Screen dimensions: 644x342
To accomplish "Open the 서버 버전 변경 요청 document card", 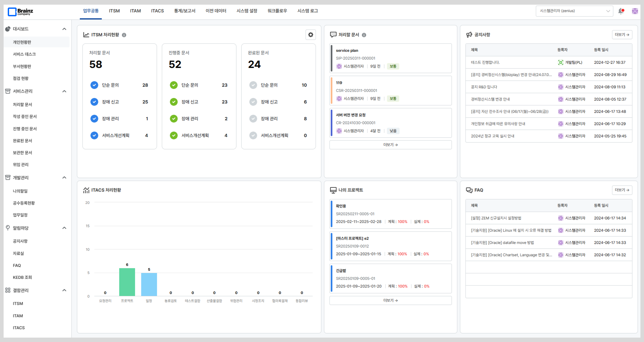I will click(390, 123).
